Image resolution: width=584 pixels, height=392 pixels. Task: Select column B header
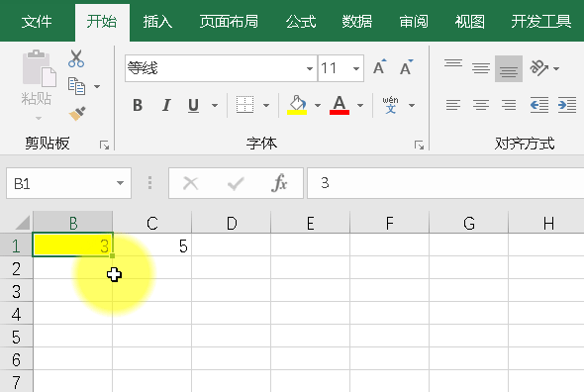[x=73, y=223]
